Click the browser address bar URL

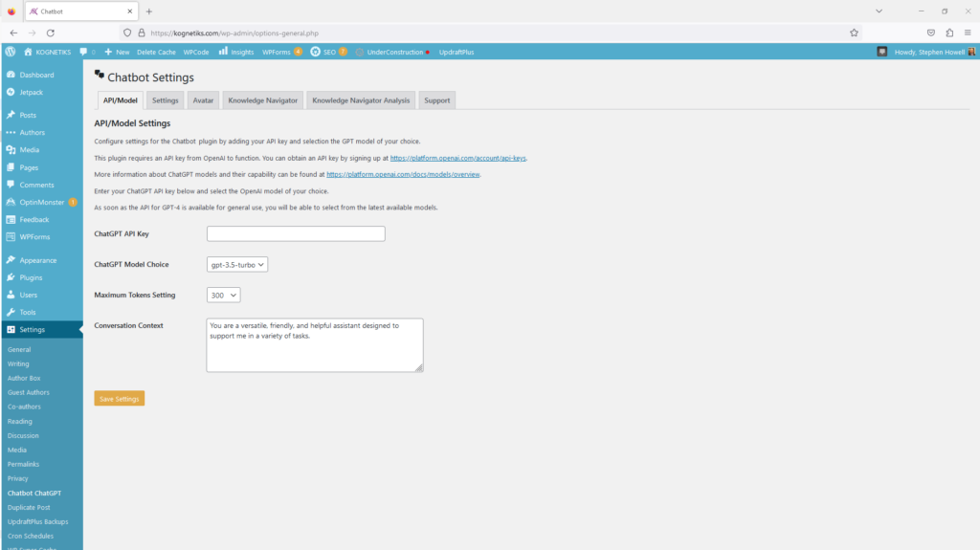click(234, 33)
